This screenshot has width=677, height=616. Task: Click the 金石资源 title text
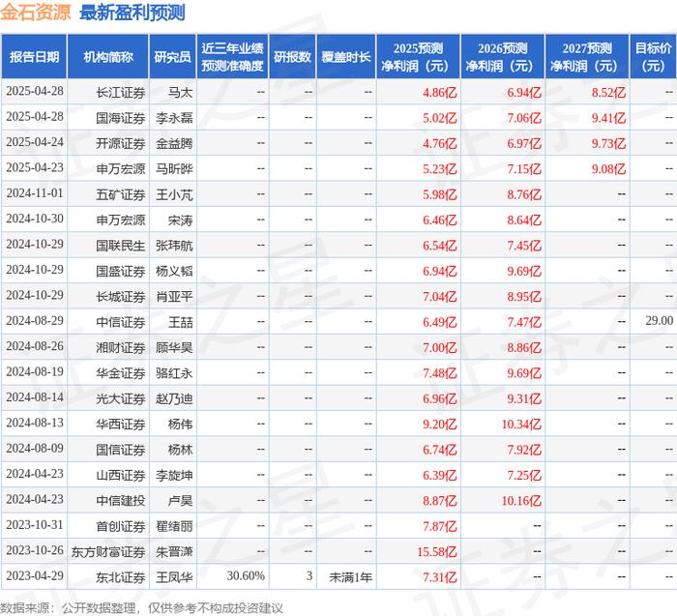[36, 13]
